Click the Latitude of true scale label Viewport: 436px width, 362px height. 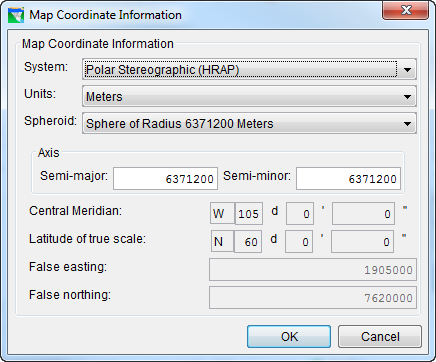87,239
